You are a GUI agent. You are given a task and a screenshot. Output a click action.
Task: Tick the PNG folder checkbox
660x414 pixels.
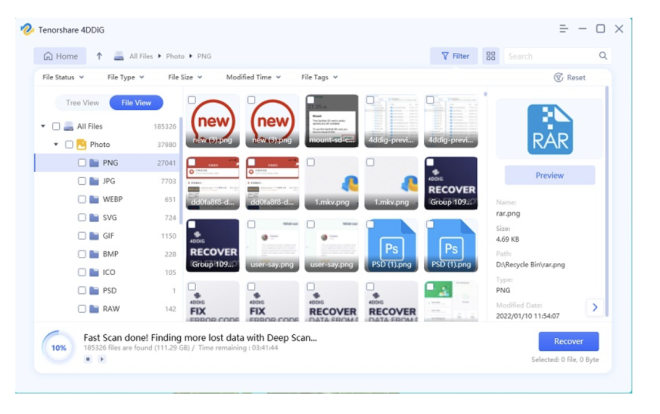pyautogui.click(x=82, y=163)
